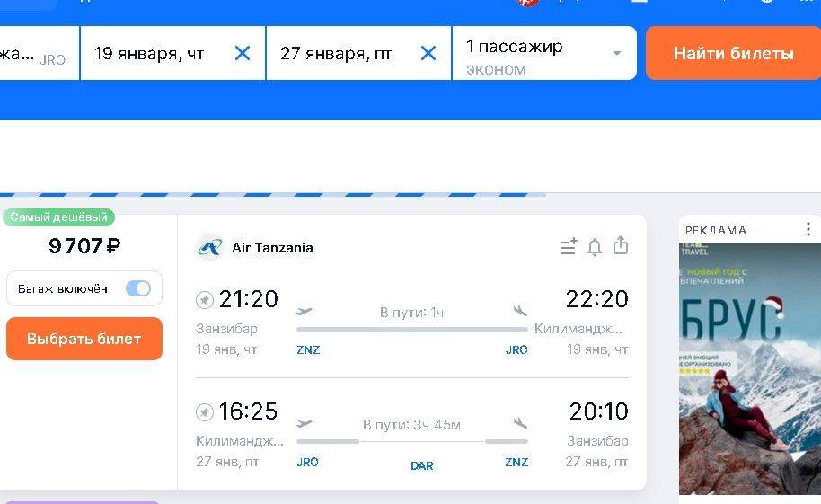Click the destination field showing JRO
Viewport: 821px width, 504px height.
[x=36, y=56]
